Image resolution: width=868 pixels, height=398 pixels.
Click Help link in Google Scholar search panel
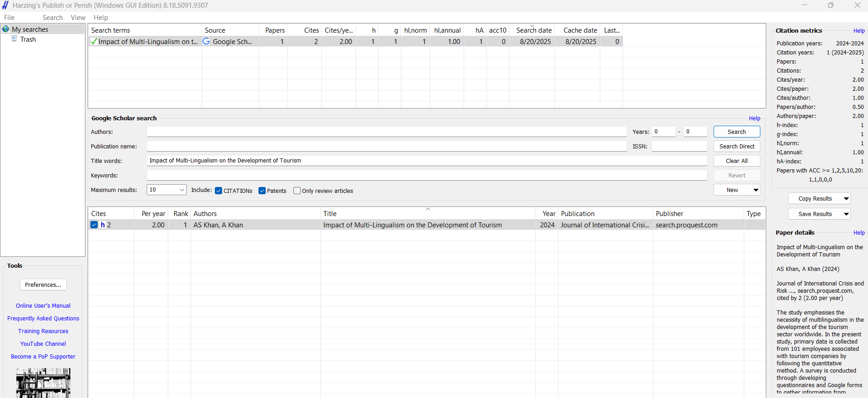tap(754, 118)
